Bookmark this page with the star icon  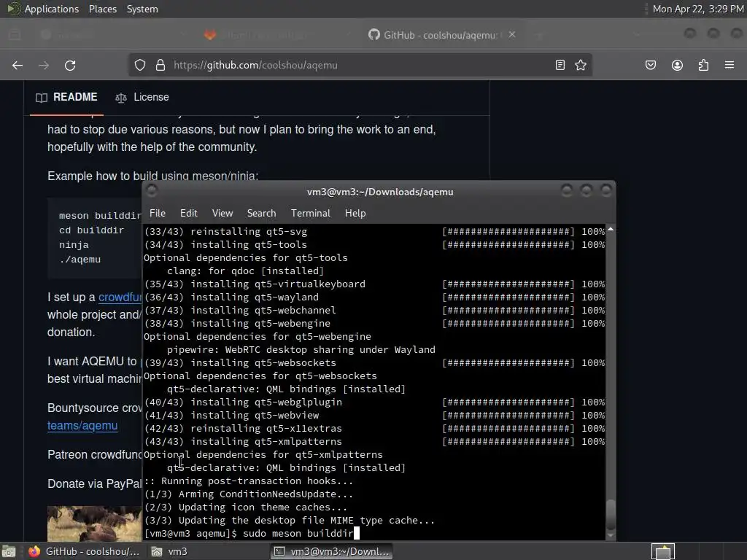(x=581, y=65)
